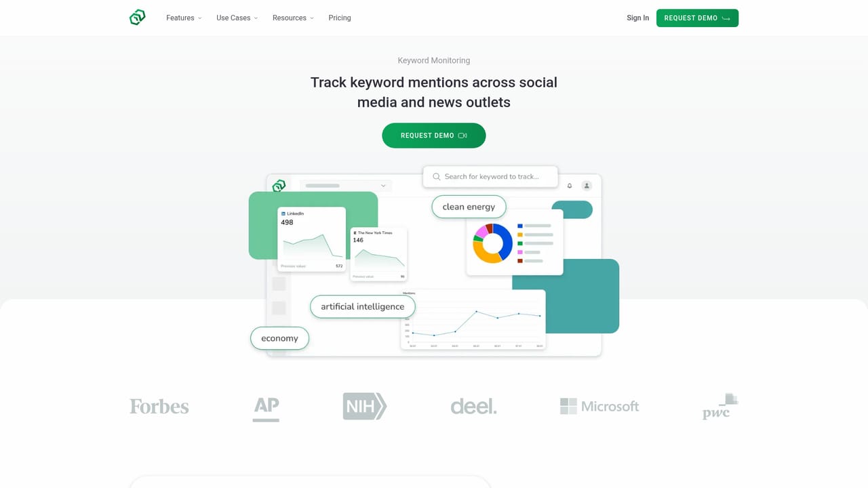Click the search magnifier icon
This screenshot has width=868, height=488.
[437, 176]
